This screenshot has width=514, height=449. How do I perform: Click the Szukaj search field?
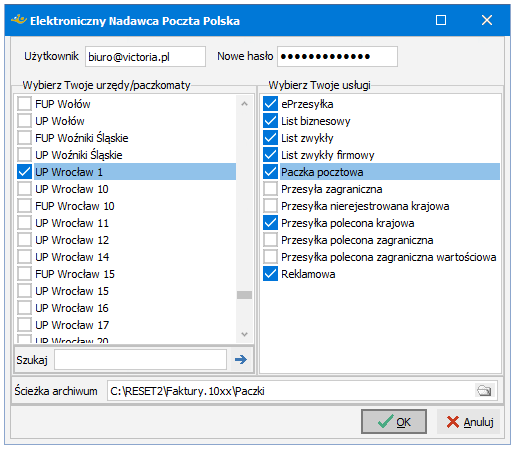[140, 359]
